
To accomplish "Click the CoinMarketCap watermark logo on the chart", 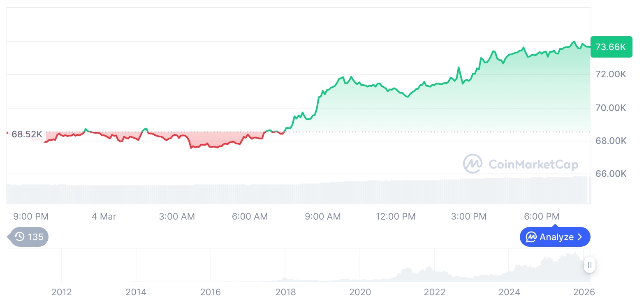I will coord(520,164).
